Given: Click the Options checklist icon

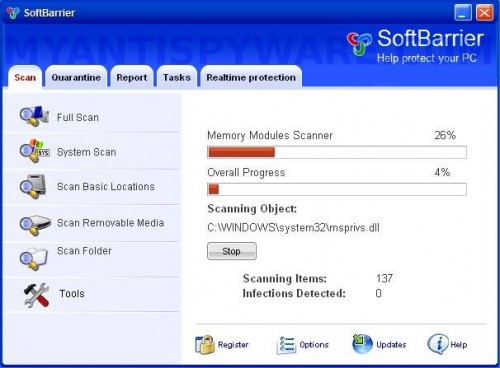Looking at the screenshot, I should 286,345.
